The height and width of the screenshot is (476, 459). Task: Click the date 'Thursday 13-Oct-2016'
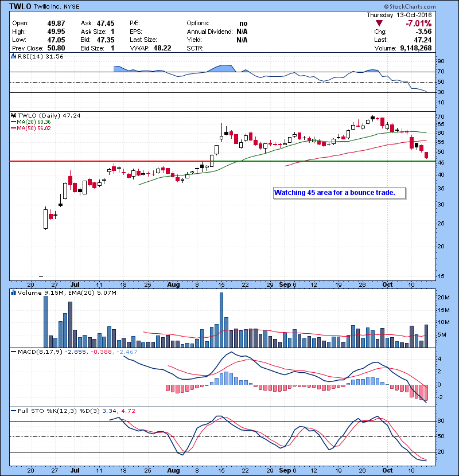pos(399,15)
